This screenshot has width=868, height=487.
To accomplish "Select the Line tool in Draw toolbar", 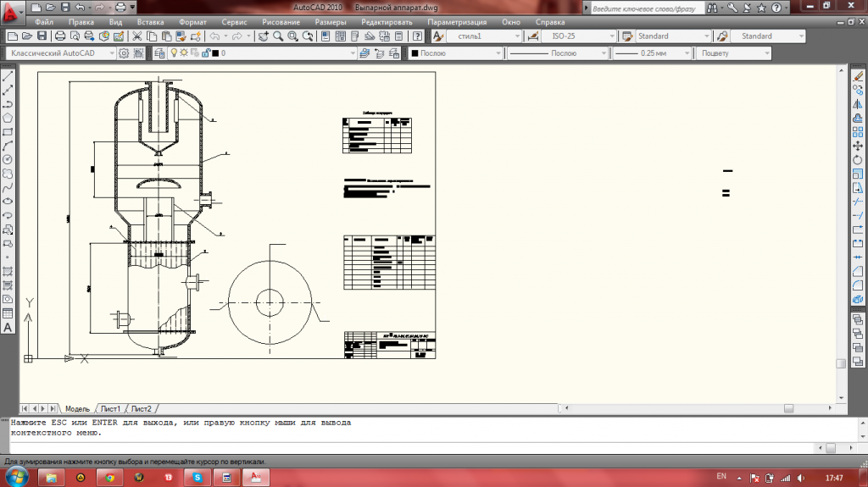I will click(x=8, y=76).
